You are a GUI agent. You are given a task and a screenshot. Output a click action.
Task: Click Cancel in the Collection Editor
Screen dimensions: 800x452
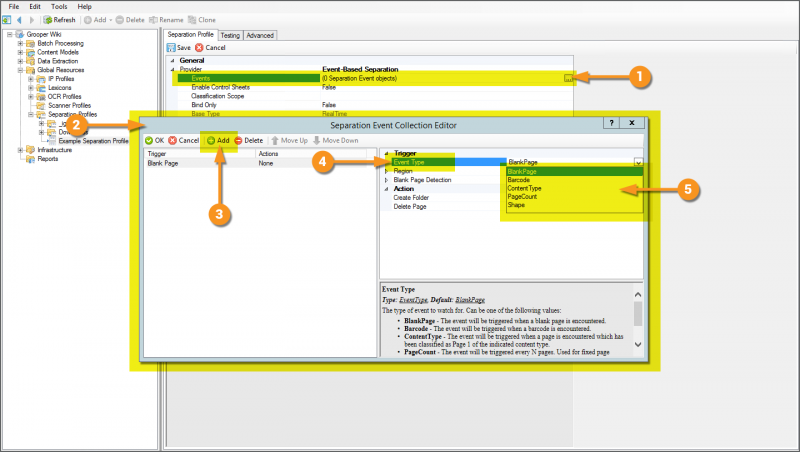point(184,140)
